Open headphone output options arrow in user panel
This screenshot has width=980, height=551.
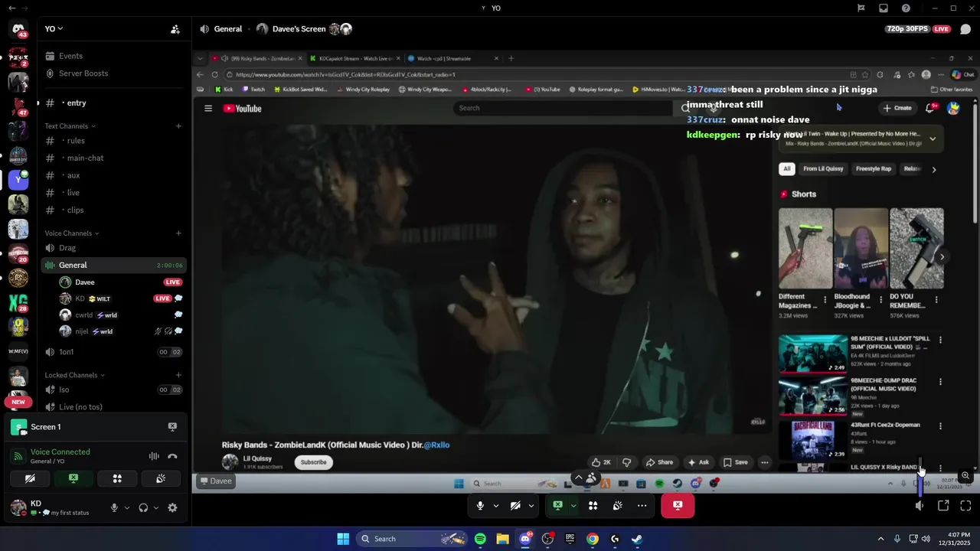[156, 507]
